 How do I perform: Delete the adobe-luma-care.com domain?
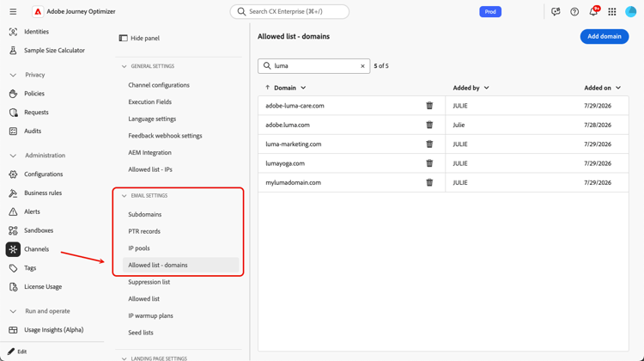click(429, 106)
